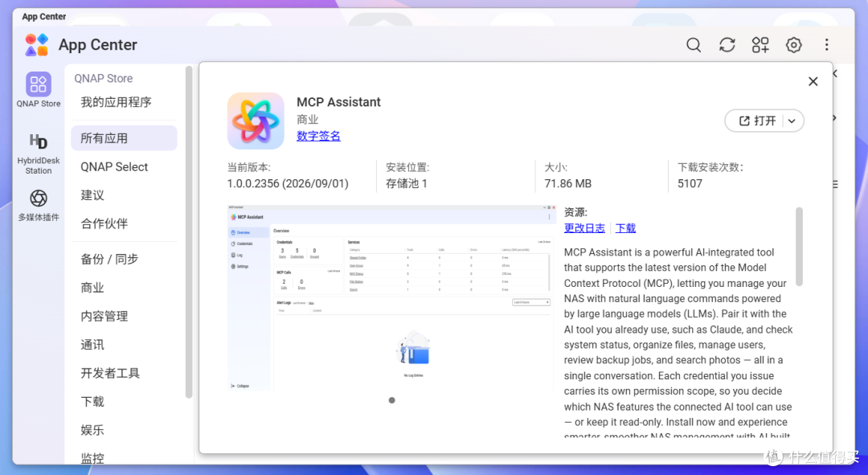The height and width of the screenshot is (475, 868).
Task: Select the 多媒体插件 sidebar icon
Action: pyautogui.click(x=39, y=205)
